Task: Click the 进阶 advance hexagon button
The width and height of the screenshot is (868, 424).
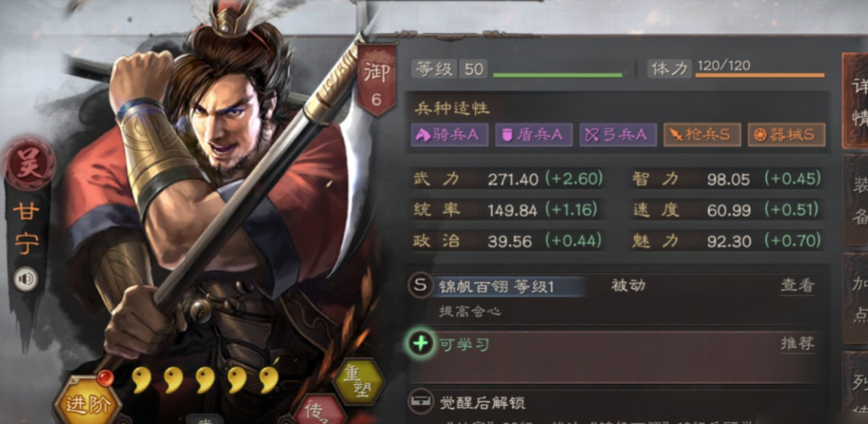Action: point(87,403)
